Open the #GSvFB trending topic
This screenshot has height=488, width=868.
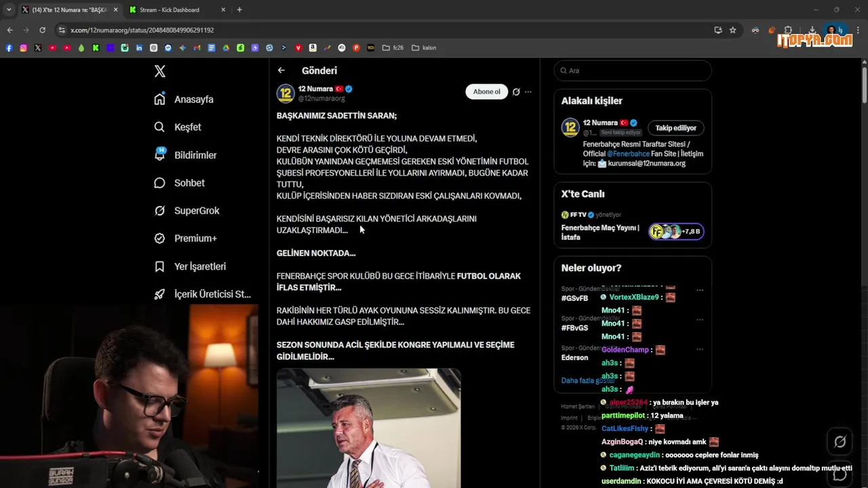(574, 298)
